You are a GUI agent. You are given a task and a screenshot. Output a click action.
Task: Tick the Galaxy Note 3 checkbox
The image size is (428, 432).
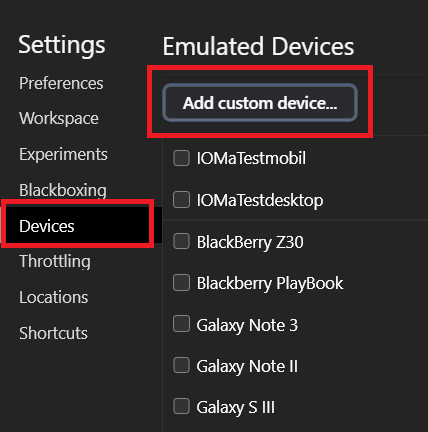point(181,324)
